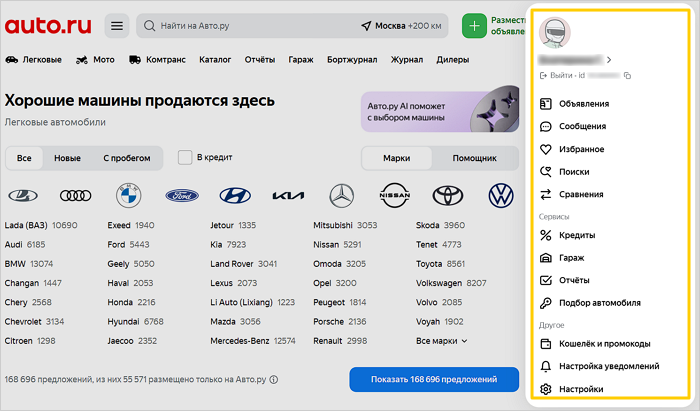The width and height of the screenshot is (700, 411).
Task: Click the Mercedes-Benz 12574 brand link
Action: click(x=253, y=341)
